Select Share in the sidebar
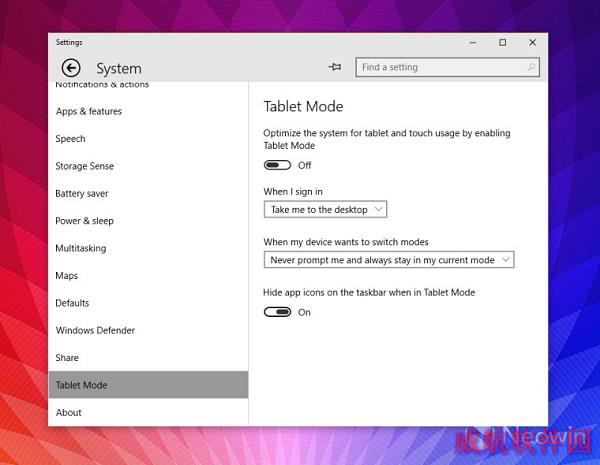The image size is (600, 465). click(x=148, y=358)
